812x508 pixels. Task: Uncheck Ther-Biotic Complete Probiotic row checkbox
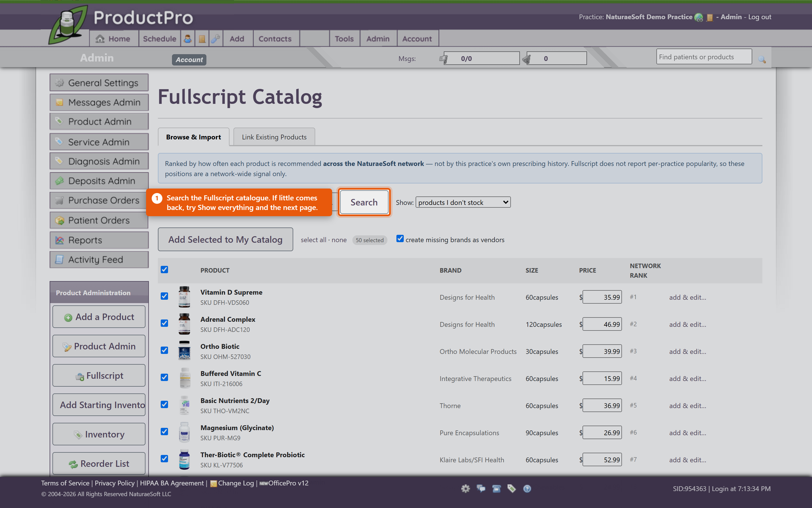(164, 459)
